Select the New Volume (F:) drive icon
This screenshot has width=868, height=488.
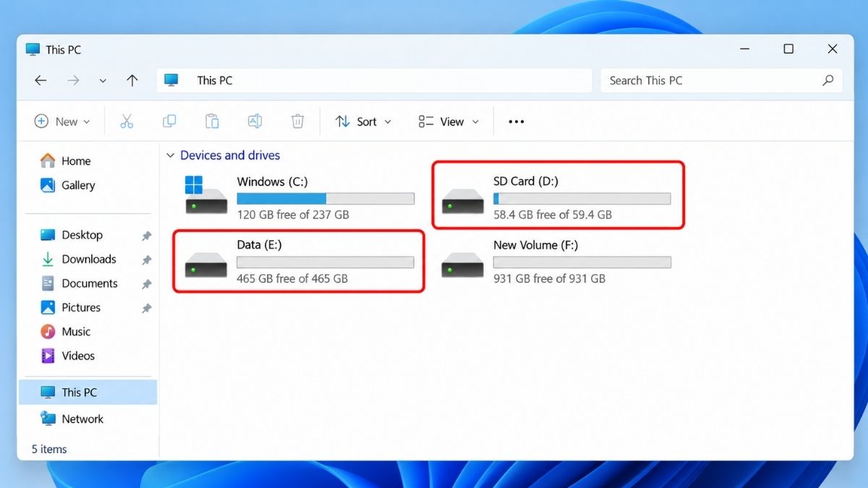[x=463, y=265]
